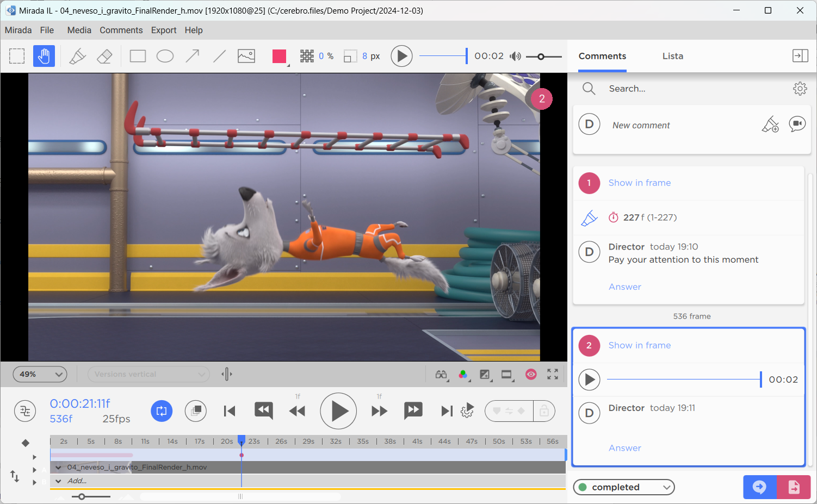817x504 pixels.
Task: Jump to the first frame
Action: click(x=230, y=411)
